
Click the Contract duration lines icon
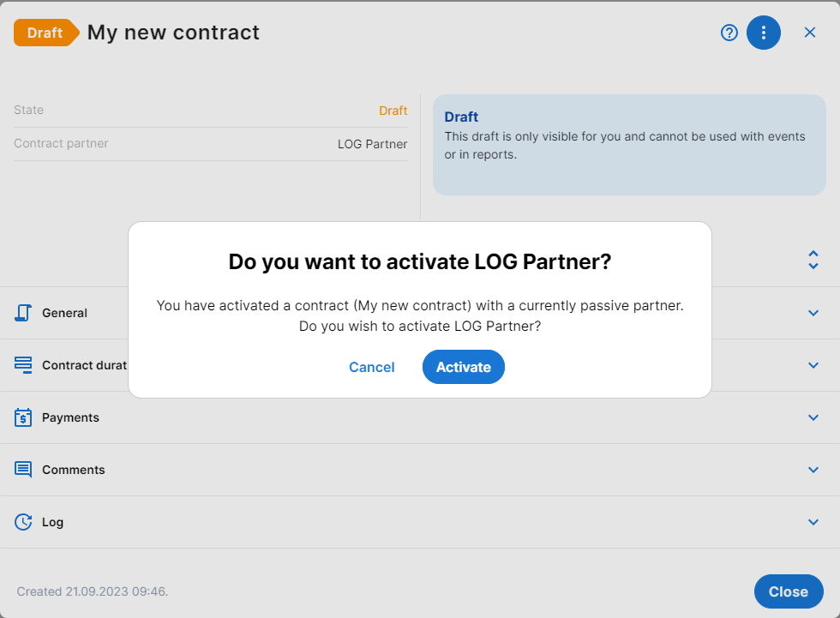click(23, 365)
